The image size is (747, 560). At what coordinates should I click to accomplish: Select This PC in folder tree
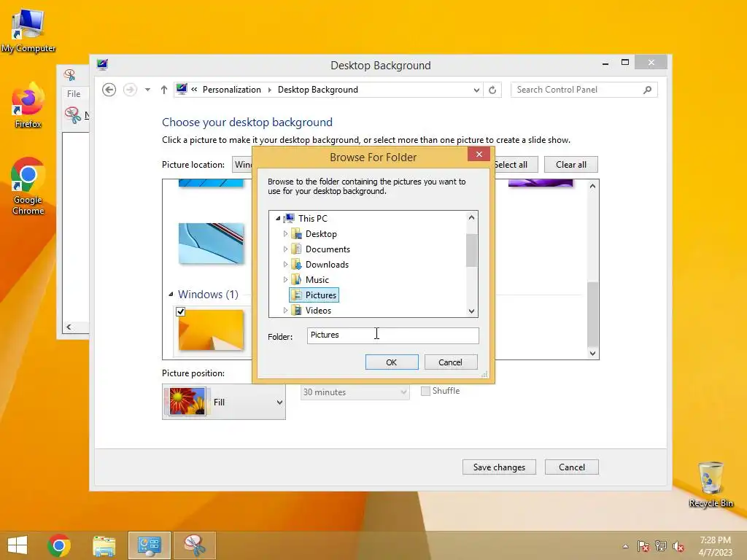(313, 219)
